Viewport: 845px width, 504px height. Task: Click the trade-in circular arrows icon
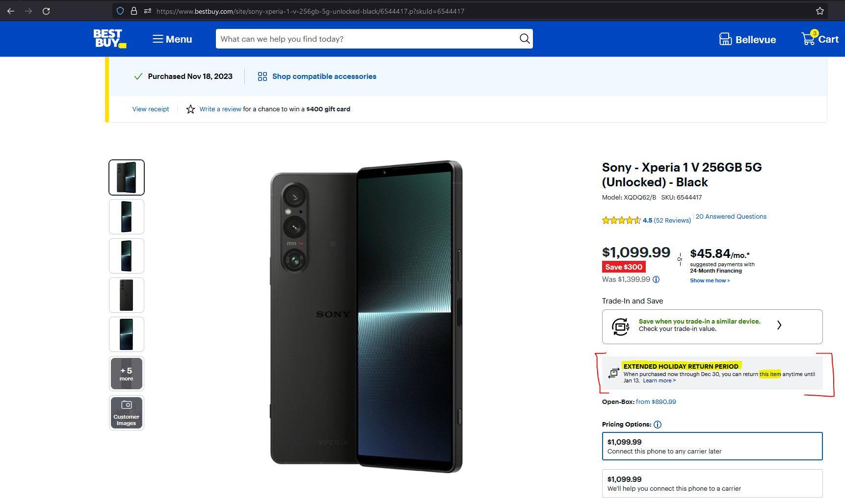(x=620, y=326)
